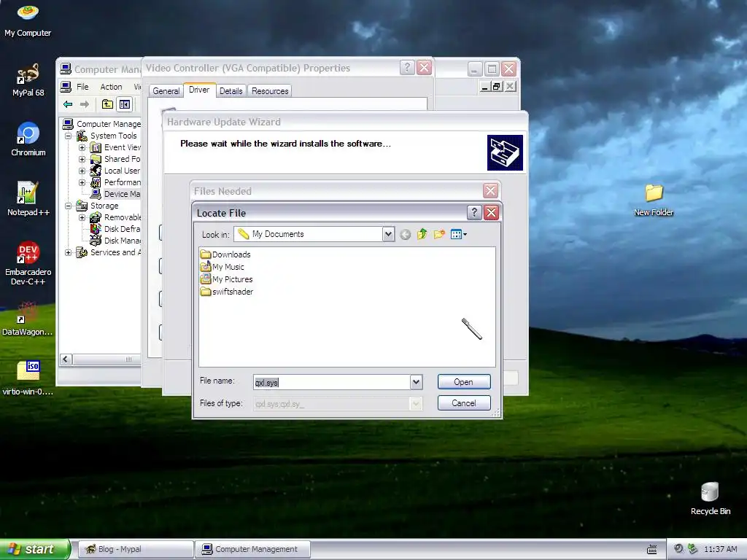This screenshot has height=560, width=747.
Task: Select the swiftshader folder in file list
Action: pos(227,292)
